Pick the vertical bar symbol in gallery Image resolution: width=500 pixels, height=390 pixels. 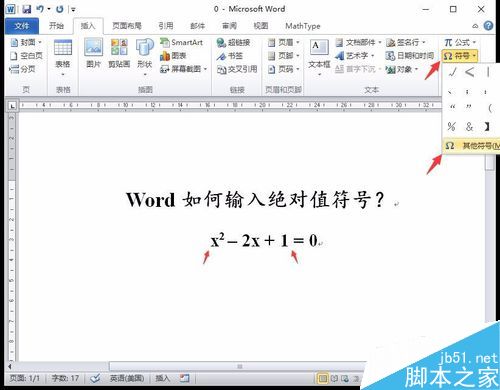tap(488, 72)
